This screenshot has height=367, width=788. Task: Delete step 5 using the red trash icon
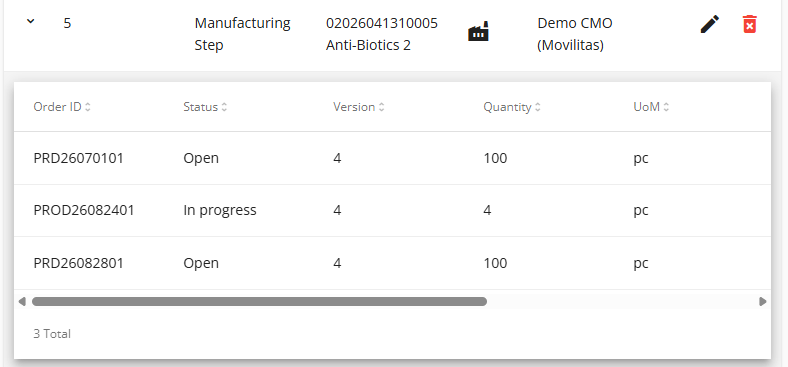tap(749, 24)
